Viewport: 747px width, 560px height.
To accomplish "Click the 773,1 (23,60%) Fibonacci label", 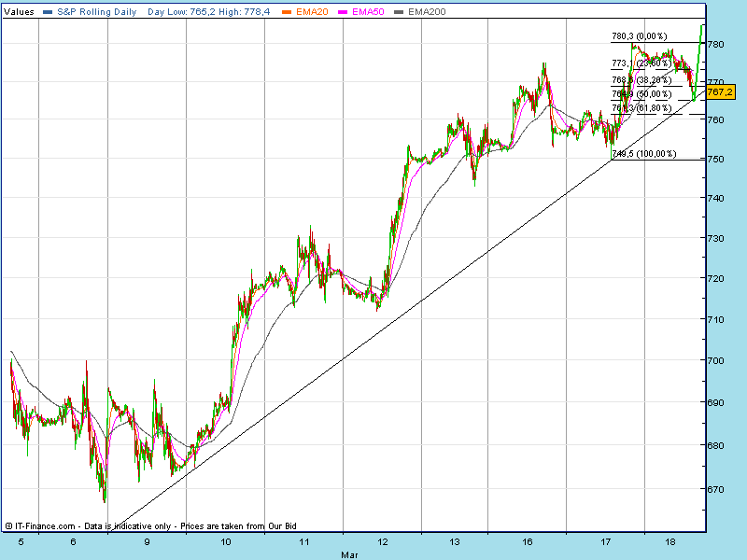I will coord(641,63).
